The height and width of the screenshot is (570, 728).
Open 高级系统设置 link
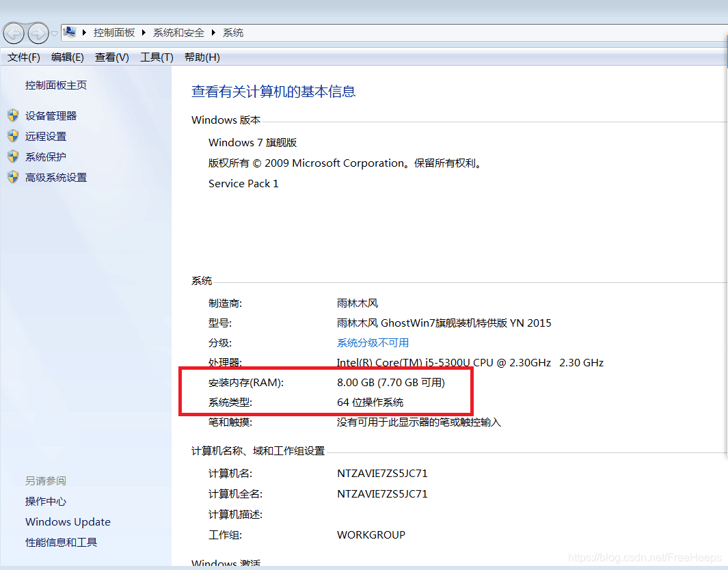click(x=56, y=177)
